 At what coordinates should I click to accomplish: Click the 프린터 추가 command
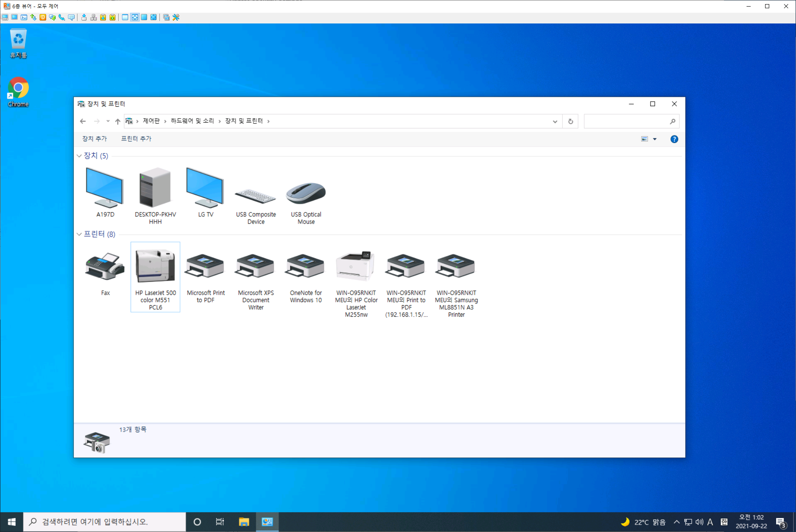136,139
